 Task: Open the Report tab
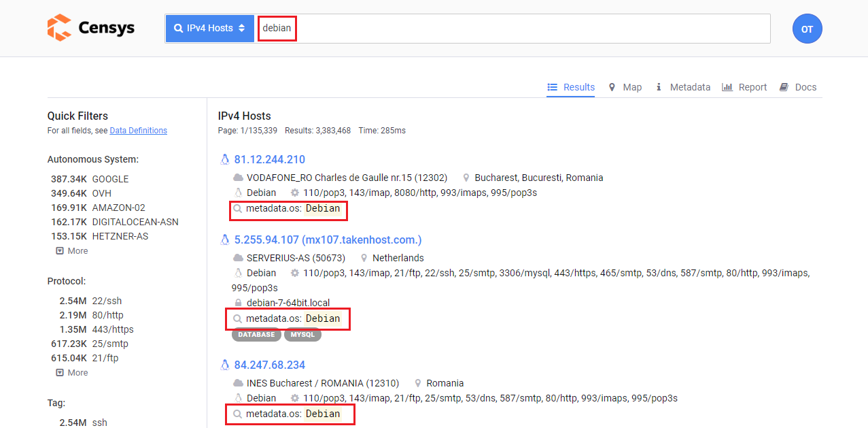[x=744, y=87]
